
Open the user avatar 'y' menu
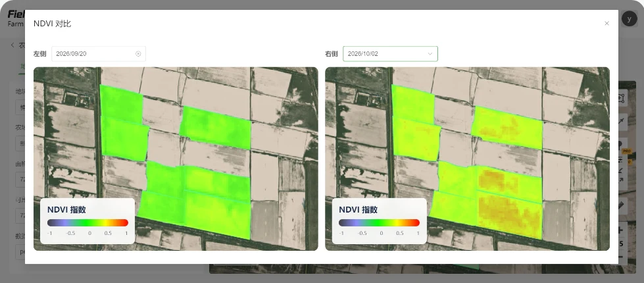click(x=629, y=19)
